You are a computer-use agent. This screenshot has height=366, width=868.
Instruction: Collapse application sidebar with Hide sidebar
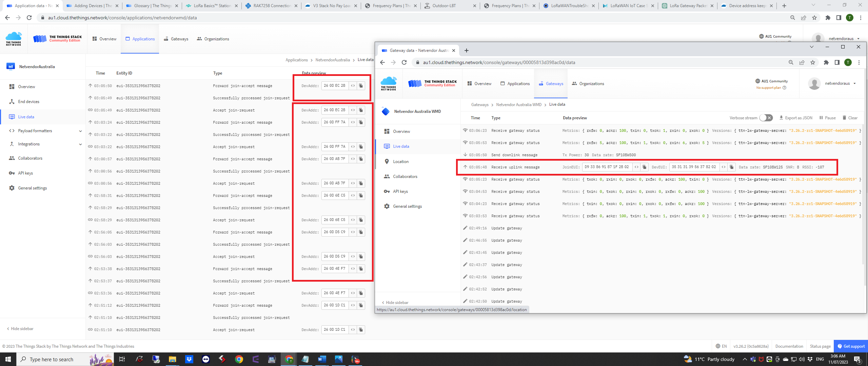pos(20,329)
